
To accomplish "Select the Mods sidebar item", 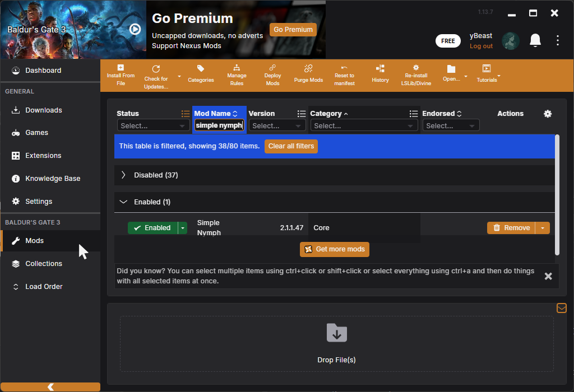I will [x=50, y=241].
